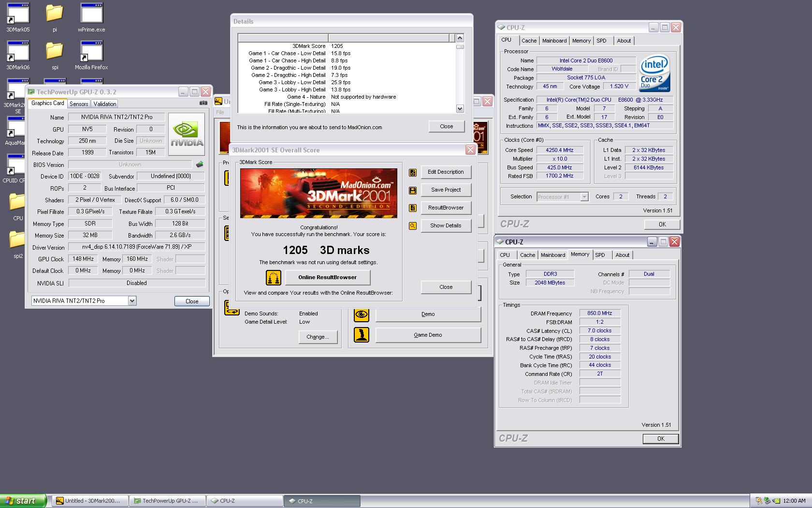Open the spi folder on desktop
This screenshot has width=812, height=508.
(x=55, y=55)
